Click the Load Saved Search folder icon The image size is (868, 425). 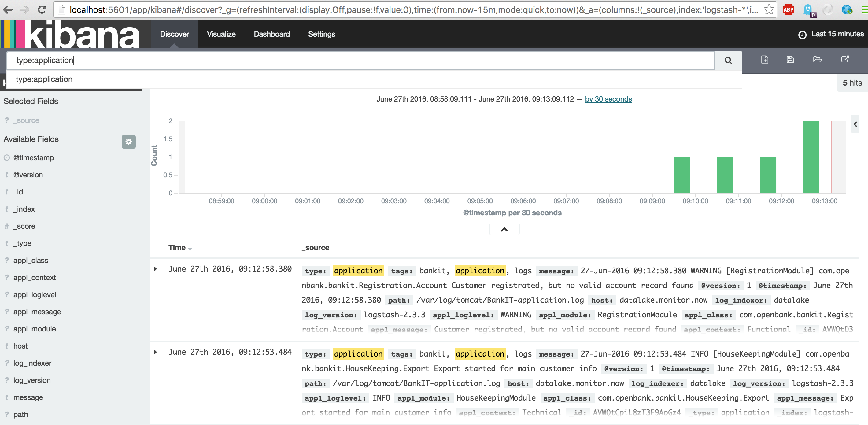coord(817,60)
